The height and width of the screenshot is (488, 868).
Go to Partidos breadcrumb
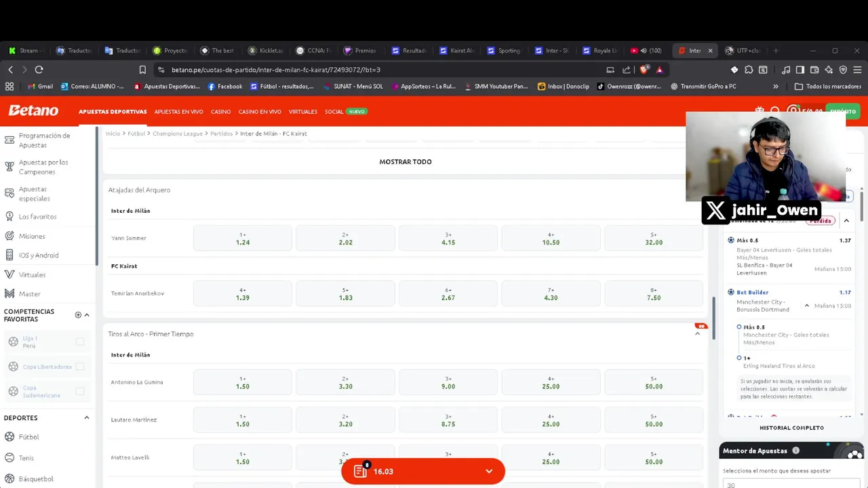coord(221,134)
